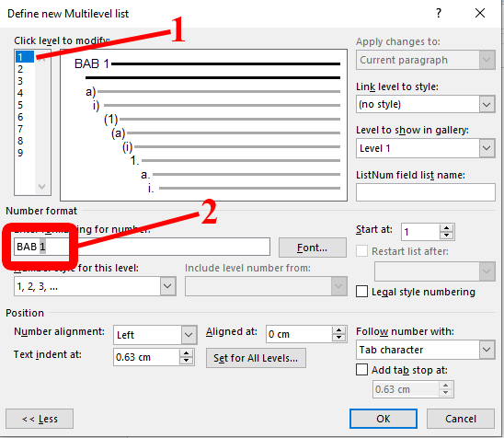
Task: Select level 6 in the level list
Action: (x=25, y=117)
